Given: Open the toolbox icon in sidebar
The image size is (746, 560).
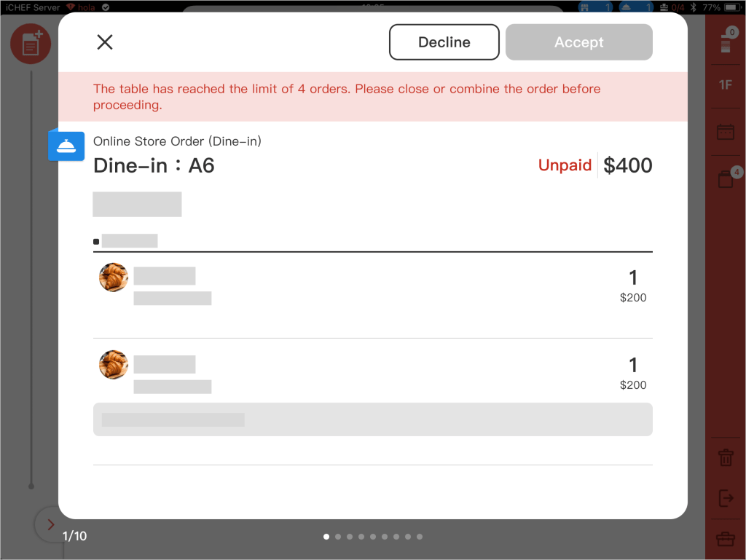Looking at the screenshot, I should pyautogui.click(x=726, y=539).
